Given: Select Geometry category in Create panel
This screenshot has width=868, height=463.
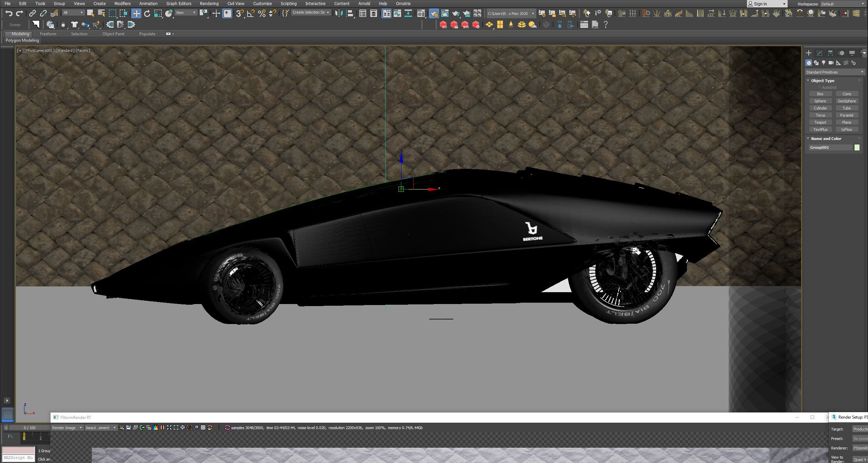Looking at the screenshot, I should [809, 63].
